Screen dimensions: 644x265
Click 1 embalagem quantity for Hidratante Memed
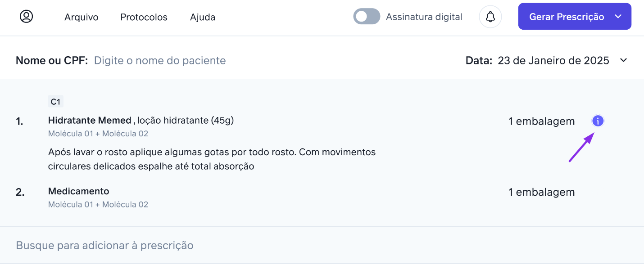(542, 121)
